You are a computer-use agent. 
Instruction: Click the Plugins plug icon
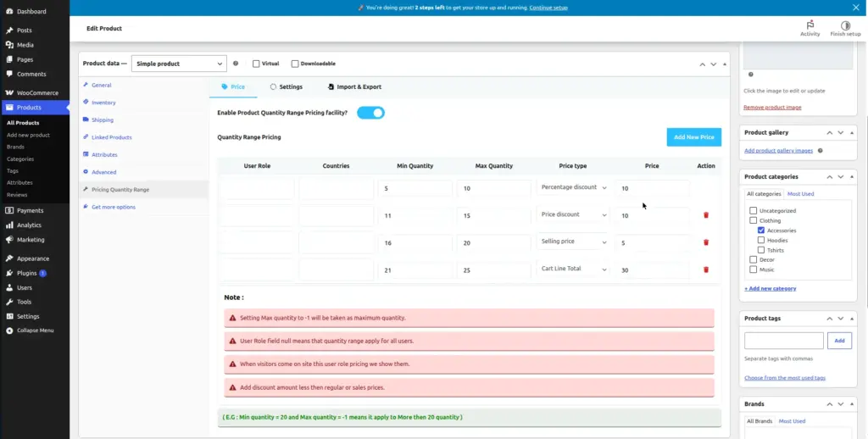(9, 273)
